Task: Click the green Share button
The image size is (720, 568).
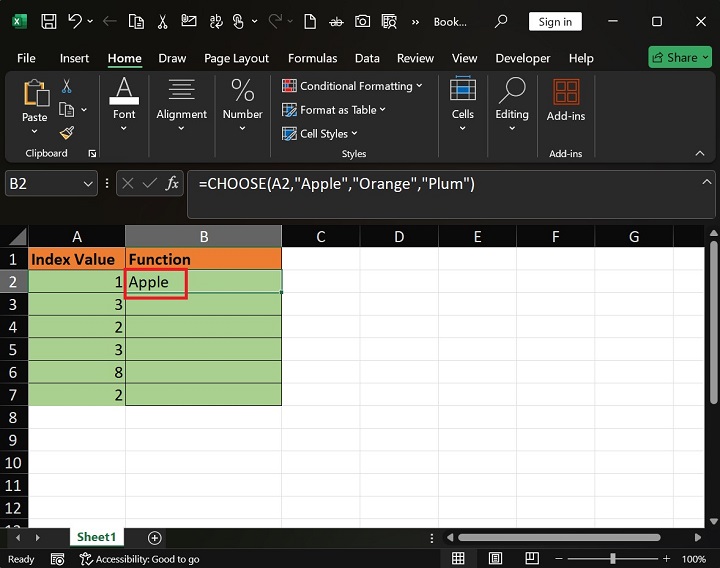Action: pyautogui.click(x=679, y=57)
